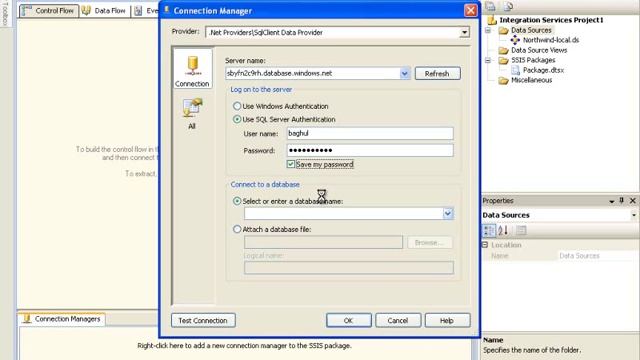Click the Package.dtsx file icon
This screenshot has width=640, height=360.
[515, 70]
